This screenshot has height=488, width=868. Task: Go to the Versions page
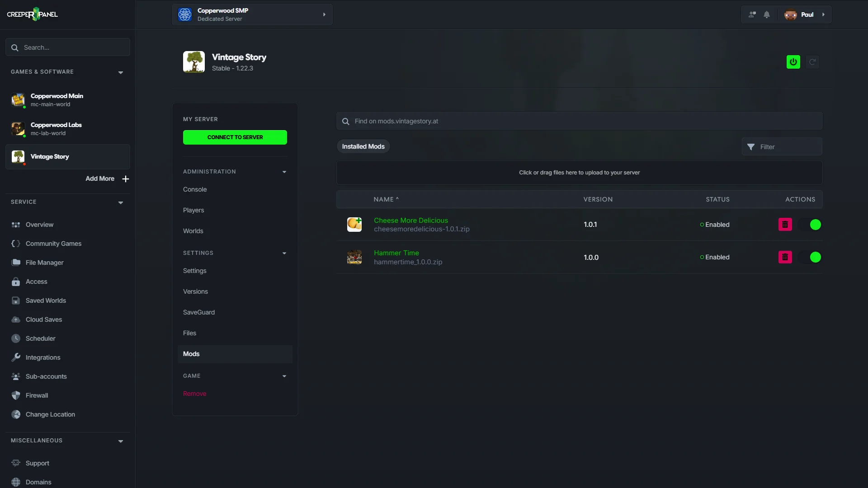click(x=195, y=291)
